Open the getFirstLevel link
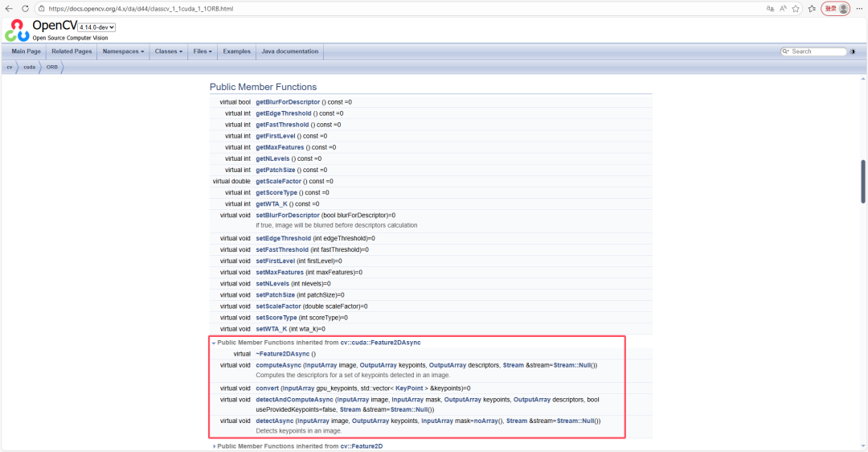This screenshot has height=452, width=868. pos(276,136)
